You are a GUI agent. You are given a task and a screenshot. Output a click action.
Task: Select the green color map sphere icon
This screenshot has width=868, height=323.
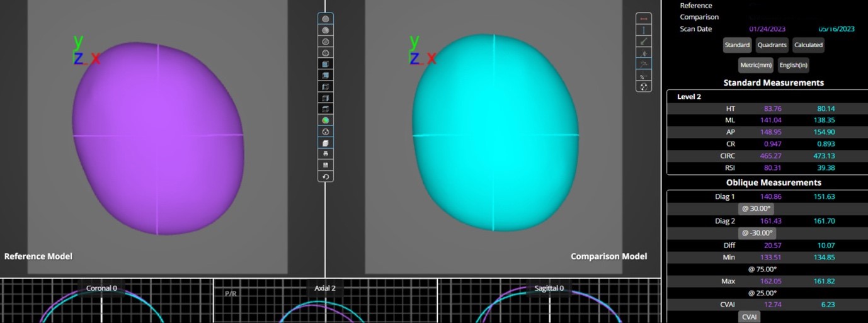(x=326, y=120)
